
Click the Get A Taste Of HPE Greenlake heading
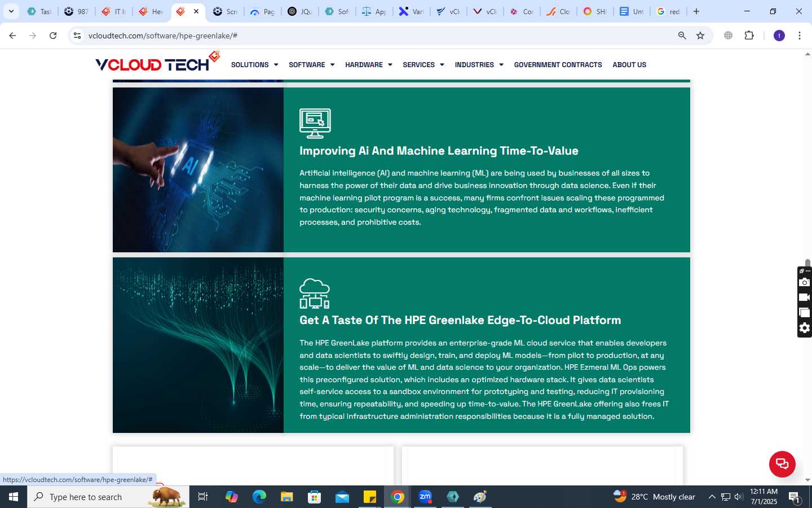point(460,320)
